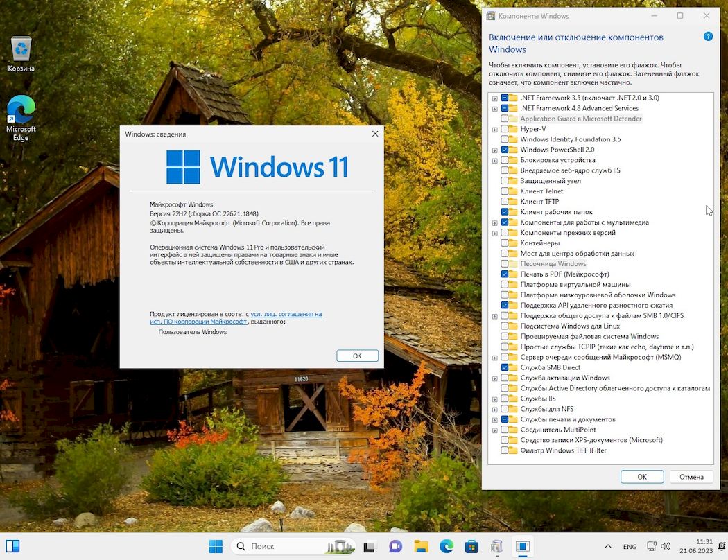
Task: Select Проецируемая файловая система Windows row
Action: click(589, 336)
